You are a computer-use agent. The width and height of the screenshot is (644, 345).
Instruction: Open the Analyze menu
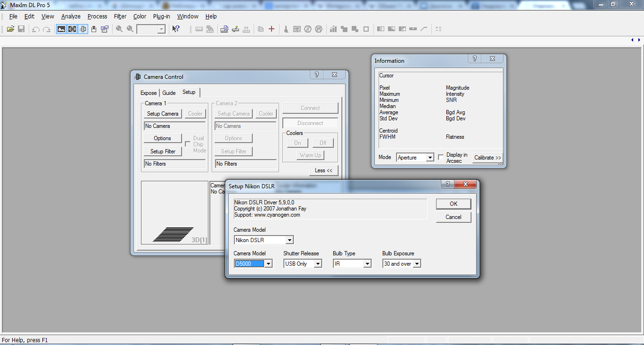[71, 16]
